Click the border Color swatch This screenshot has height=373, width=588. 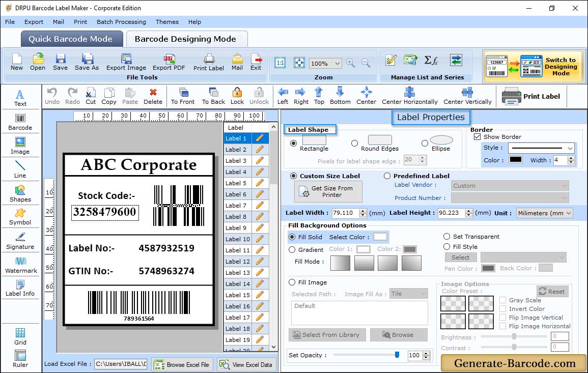coord(515,160)
